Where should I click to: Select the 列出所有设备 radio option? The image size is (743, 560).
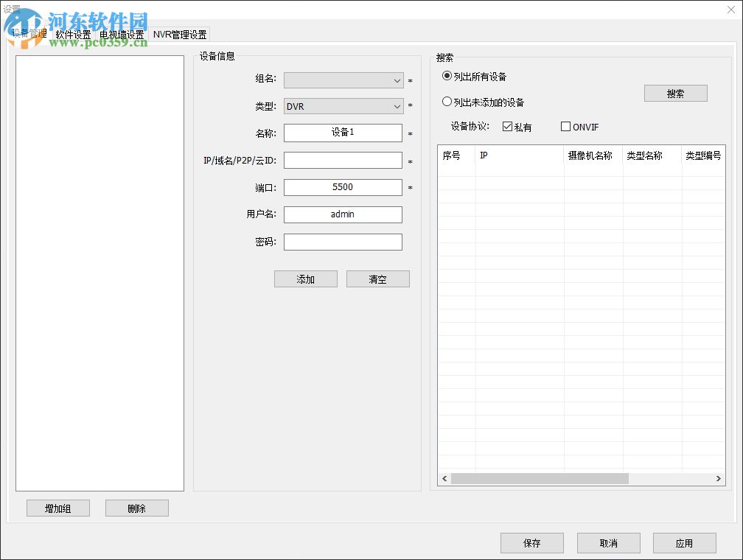[x=448, y=76]
